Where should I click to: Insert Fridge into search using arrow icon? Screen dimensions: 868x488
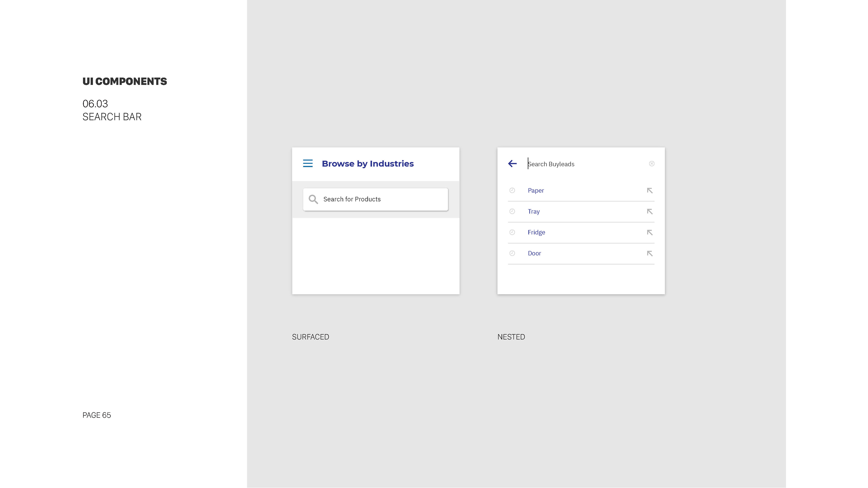[x=650, y=232]
